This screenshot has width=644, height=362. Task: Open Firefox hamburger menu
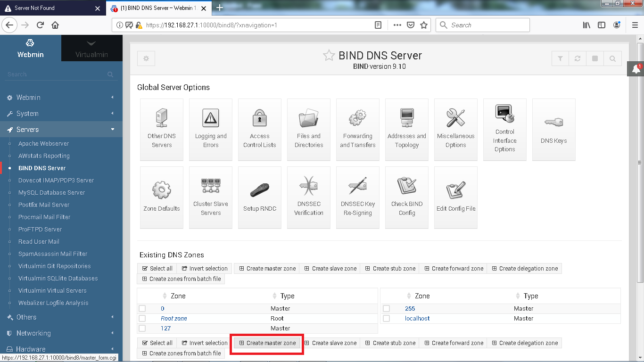[x=634, y=25]
